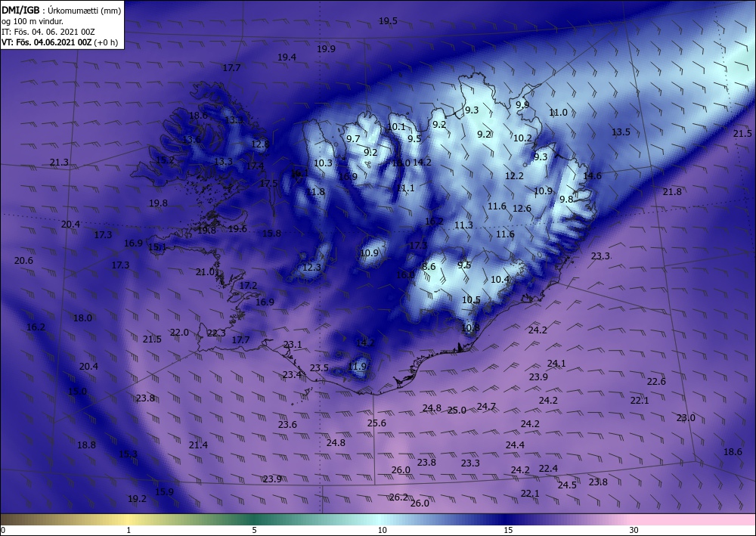Click the color scale tick label '0'
Image resolution: width=756 pixels, height=536 pixels.
point(3,530)
